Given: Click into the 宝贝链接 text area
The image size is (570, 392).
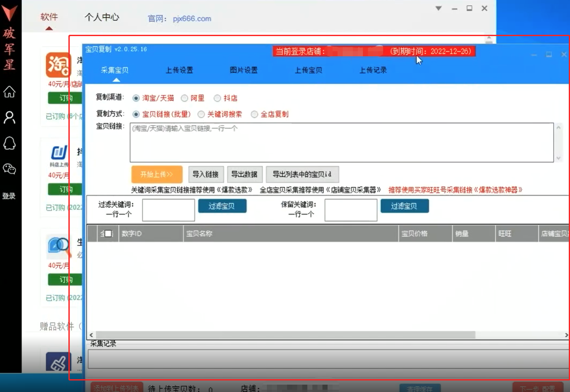Looking at the screenshot, I should pos(342,142).
